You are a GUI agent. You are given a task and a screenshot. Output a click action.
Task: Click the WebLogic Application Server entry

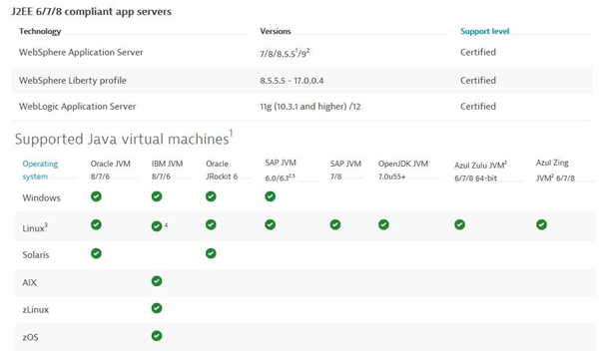coord(78,107)
